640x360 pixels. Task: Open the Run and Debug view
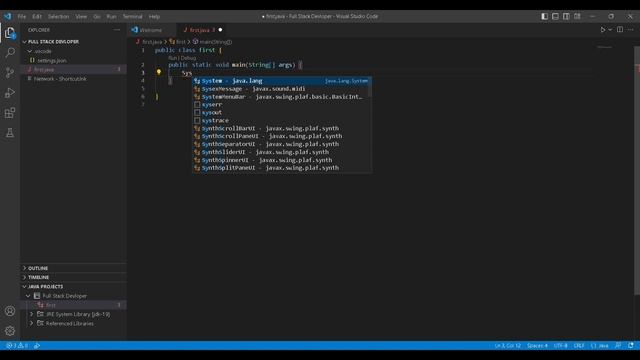[x=10, y=93]
